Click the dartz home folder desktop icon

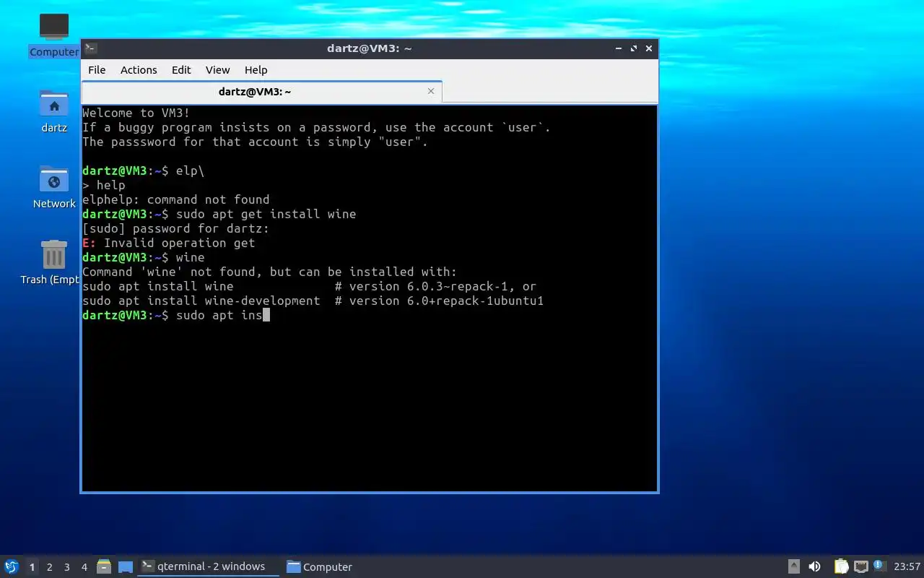point(54,111)
